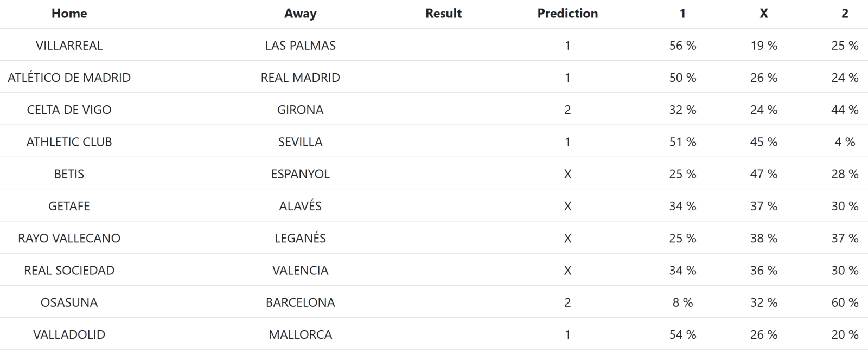Click the CELTA DE VIGO row

tap(434, 110)
